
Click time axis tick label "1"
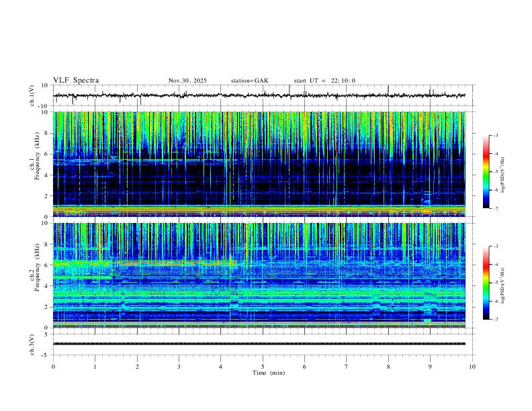click(x=95, y=367)
